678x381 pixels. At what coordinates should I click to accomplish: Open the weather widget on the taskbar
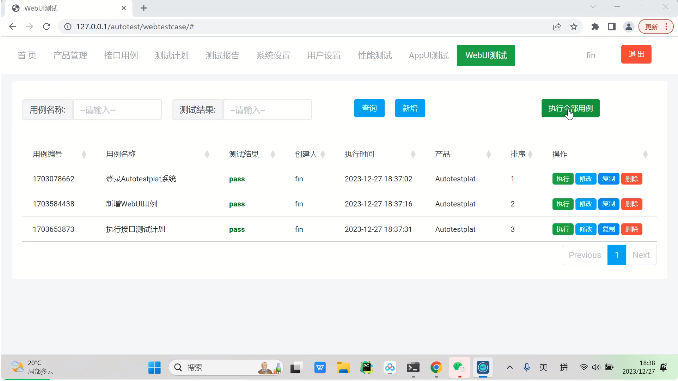31,367
